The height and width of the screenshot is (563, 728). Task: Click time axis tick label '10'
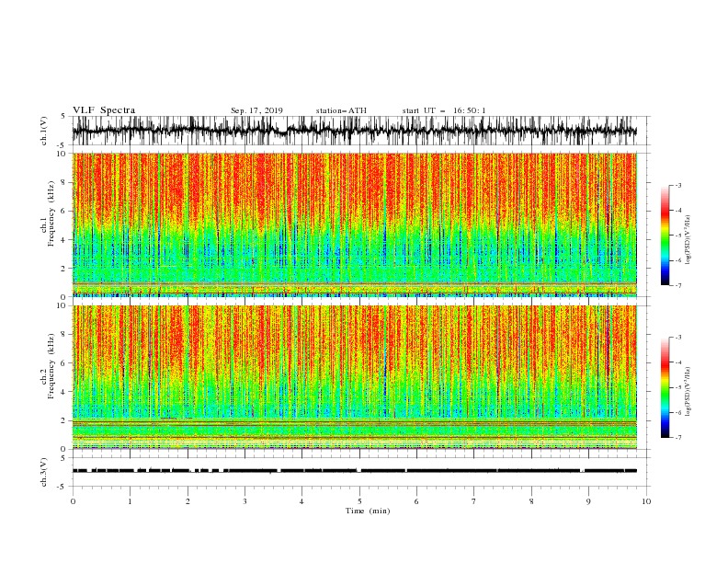tap(646, 501)
